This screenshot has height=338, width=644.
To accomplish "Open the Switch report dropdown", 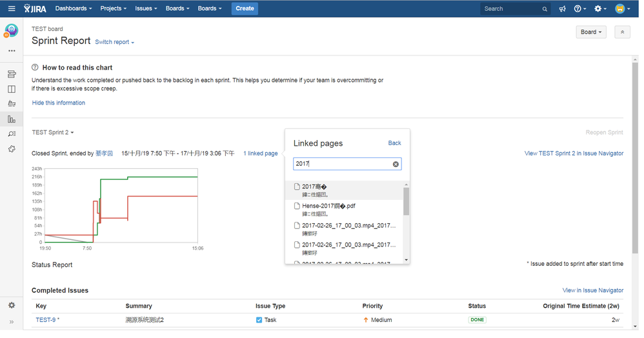I will coord(115,42).
